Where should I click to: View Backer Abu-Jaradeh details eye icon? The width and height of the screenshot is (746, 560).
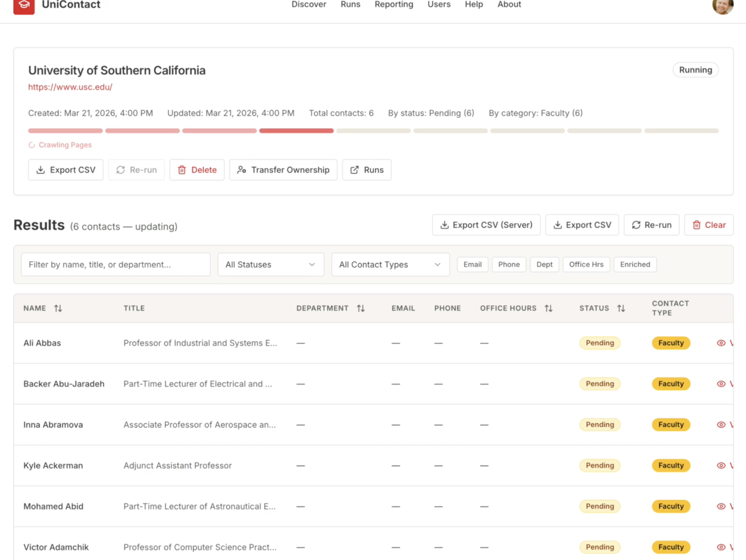tap(721, 384)
